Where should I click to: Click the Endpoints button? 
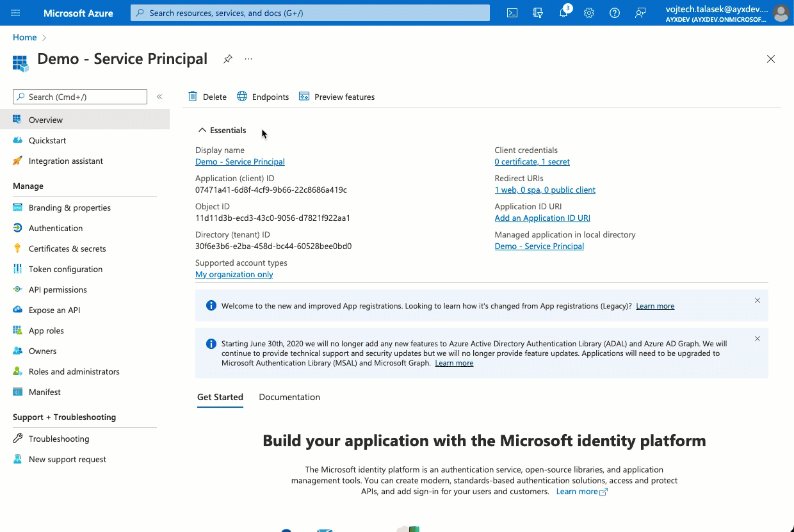[x=263, y=97]
